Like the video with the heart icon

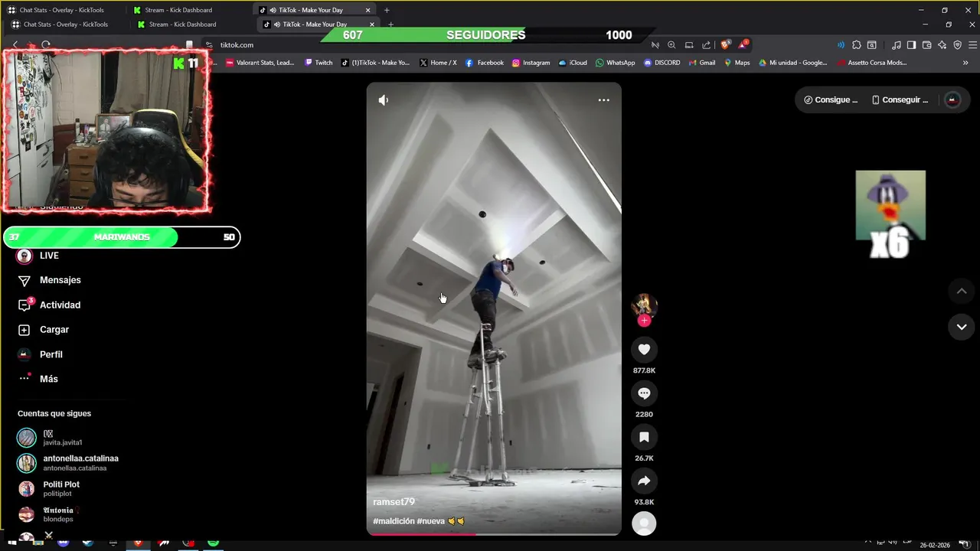(x=644, y=350)
